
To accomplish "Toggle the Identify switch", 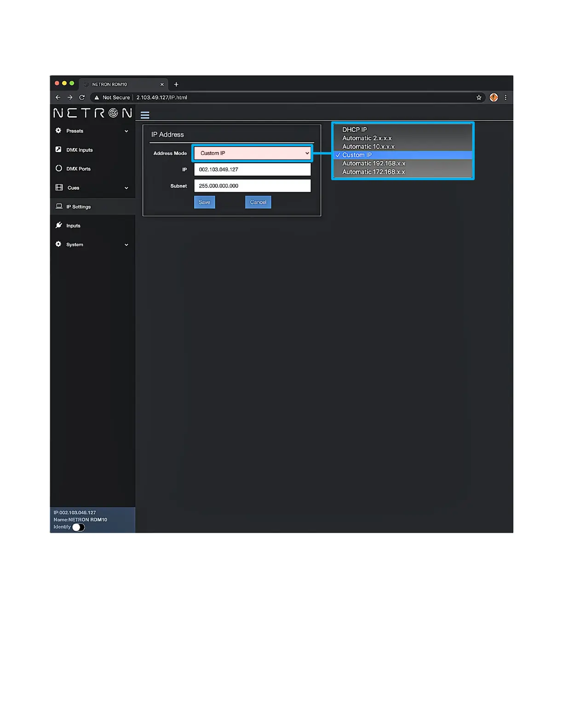I will (x=79, y=527).
